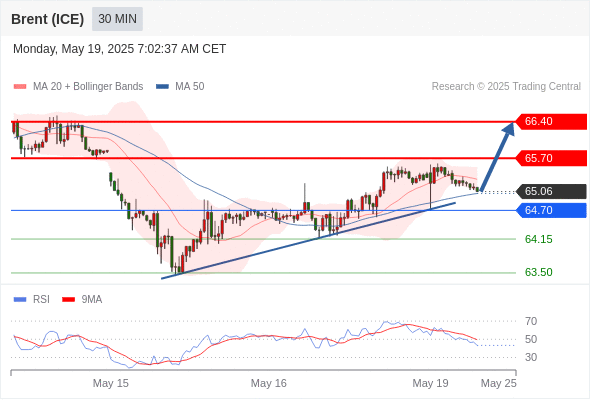Image resolution: width=590 pixels, height=400 pixels.
Task: Click the May 15 date axis label
Action: coord(111,383)
